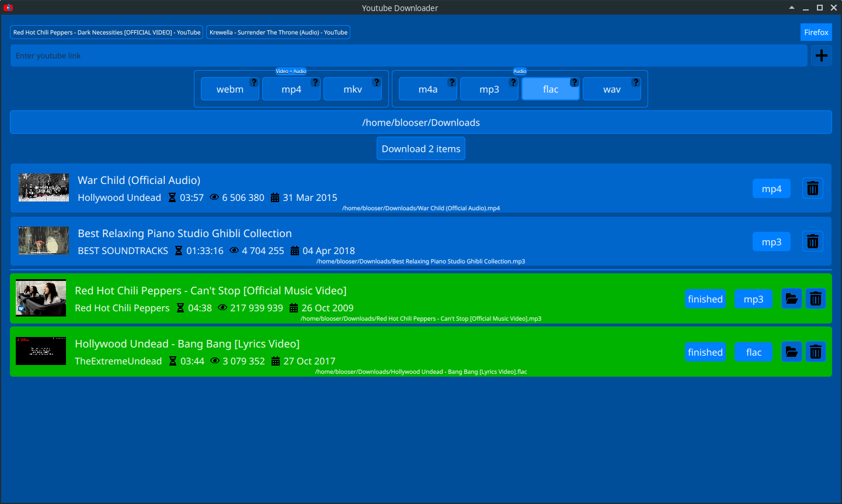Viewport: 842px width, 504px height.
Task: Pick the Krewella Surrender The Throne tab
Action: pyautogui.click(x=278, y=33)
